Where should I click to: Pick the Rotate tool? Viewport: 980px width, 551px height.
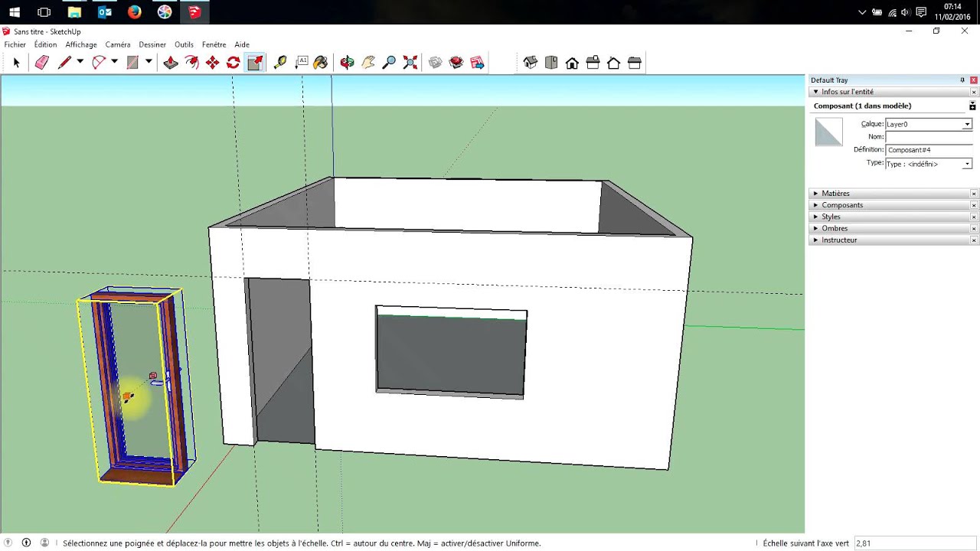[x=234, y=63]
